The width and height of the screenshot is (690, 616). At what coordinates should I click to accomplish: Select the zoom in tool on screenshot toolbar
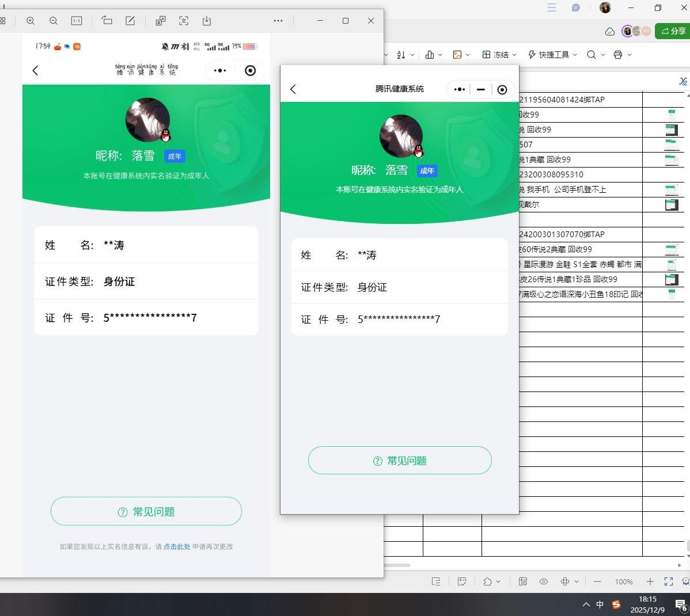tap(31, 21)
